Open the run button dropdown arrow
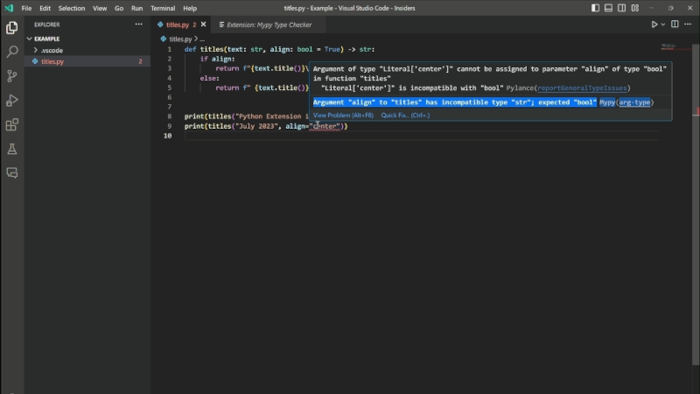Viewport: 700px width, 394px height. click(x=663, y=25)
